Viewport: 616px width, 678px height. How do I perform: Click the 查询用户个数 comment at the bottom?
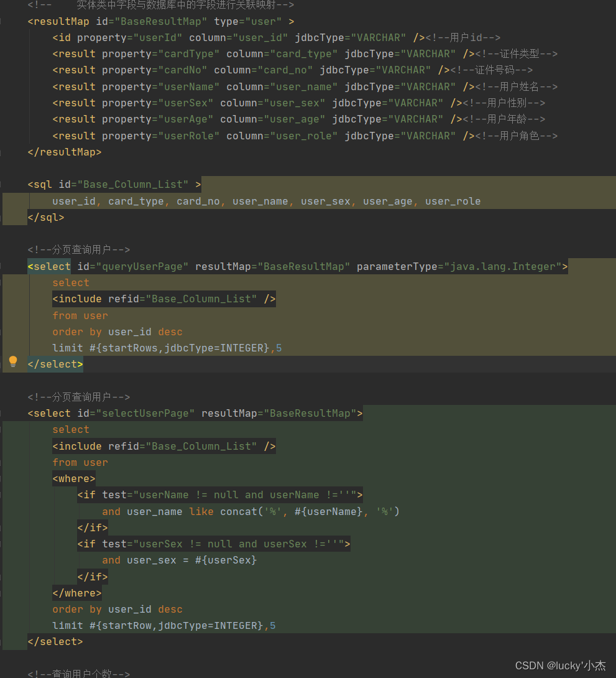click(x=78, y=674)
